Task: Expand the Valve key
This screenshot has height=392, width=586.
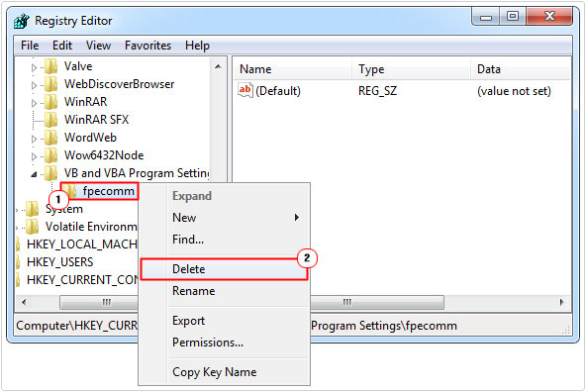Action: pos(34,67)
